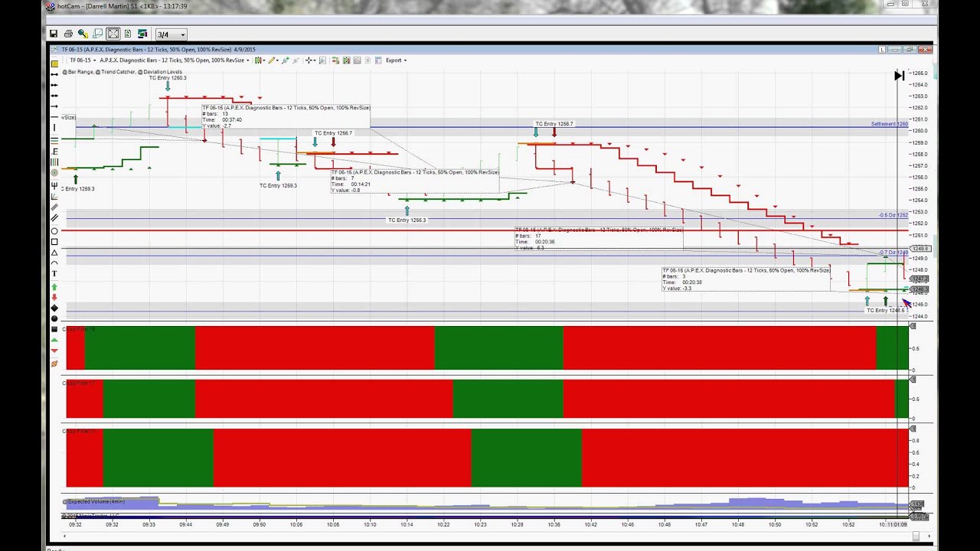Select the green regression channel tool

[x=54, y=139]
